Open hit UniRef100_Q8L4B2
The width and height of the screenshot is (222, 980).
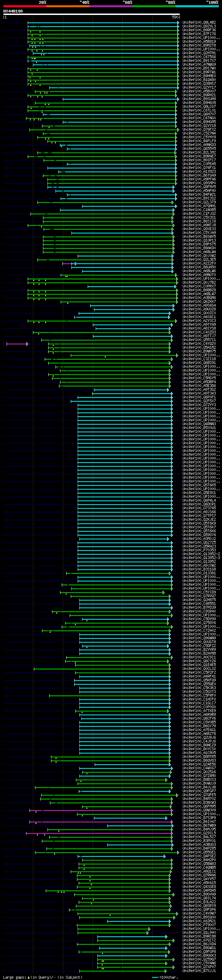[199, 23]
